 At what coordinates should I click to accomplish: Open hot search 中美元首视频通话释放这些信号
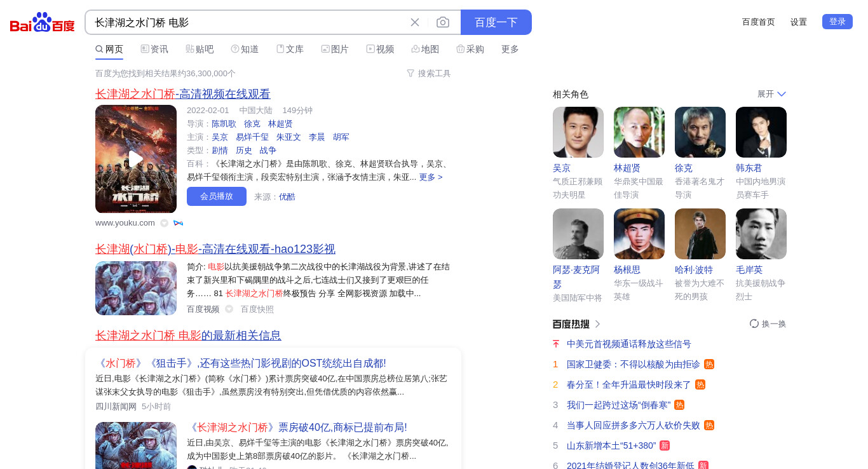629,344
